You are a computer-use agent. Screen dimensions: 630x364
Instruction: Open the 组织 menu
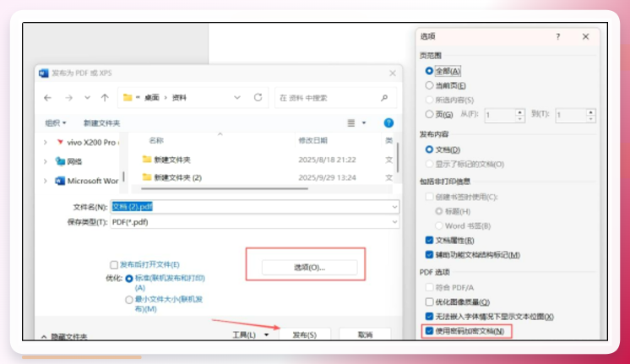[x=56, y=123]
